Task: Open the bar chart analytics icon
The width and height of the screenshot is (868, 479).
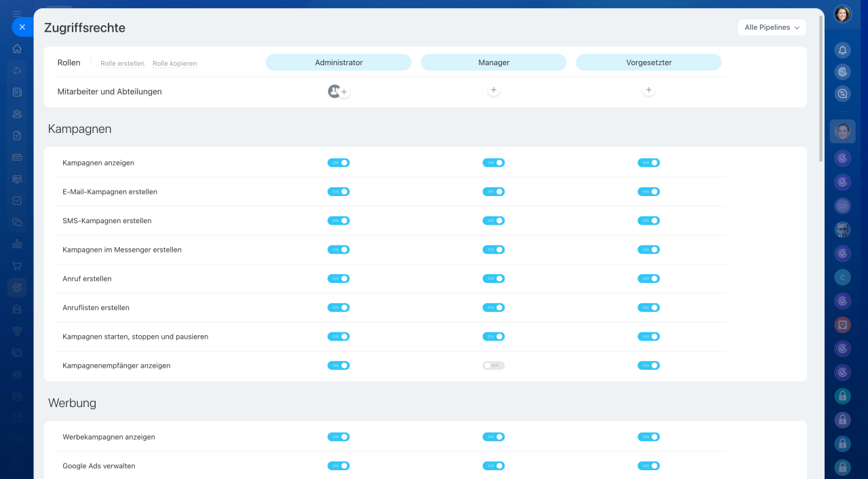Action: tap(17, 244)
